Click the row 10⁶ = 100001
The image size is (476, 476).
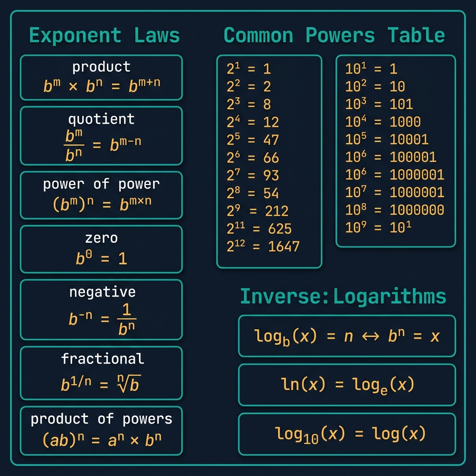coord(390,157)
